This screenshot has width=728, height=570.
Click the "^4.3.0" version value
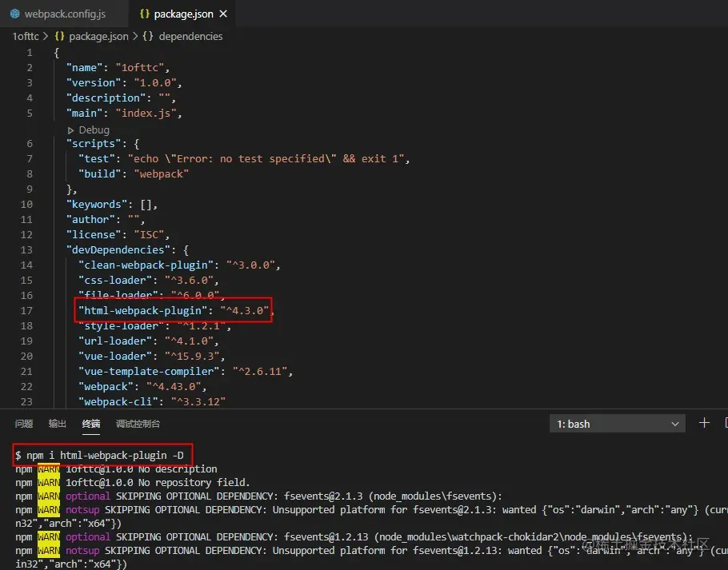(245, 310)
